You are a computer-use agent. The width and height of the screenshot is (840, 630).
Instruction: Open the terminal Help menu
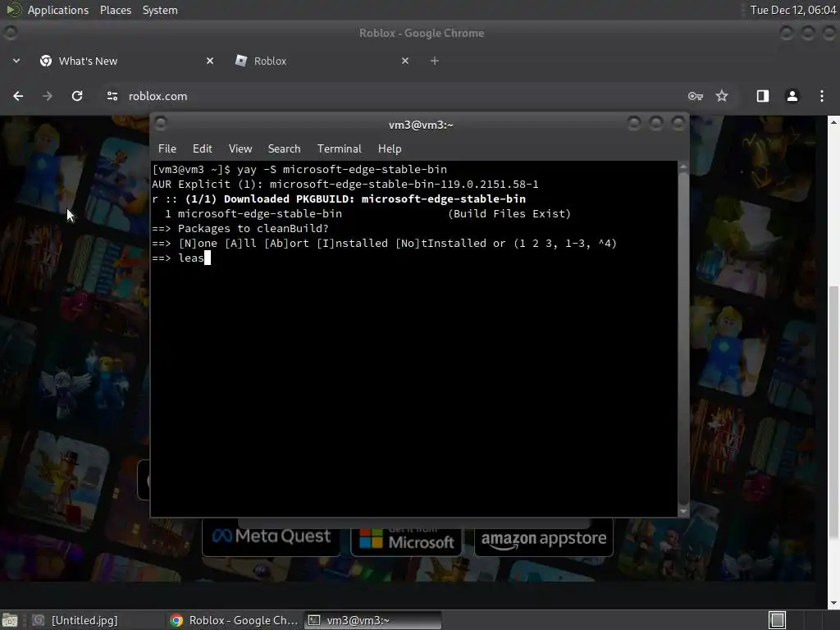click(390, 148)
